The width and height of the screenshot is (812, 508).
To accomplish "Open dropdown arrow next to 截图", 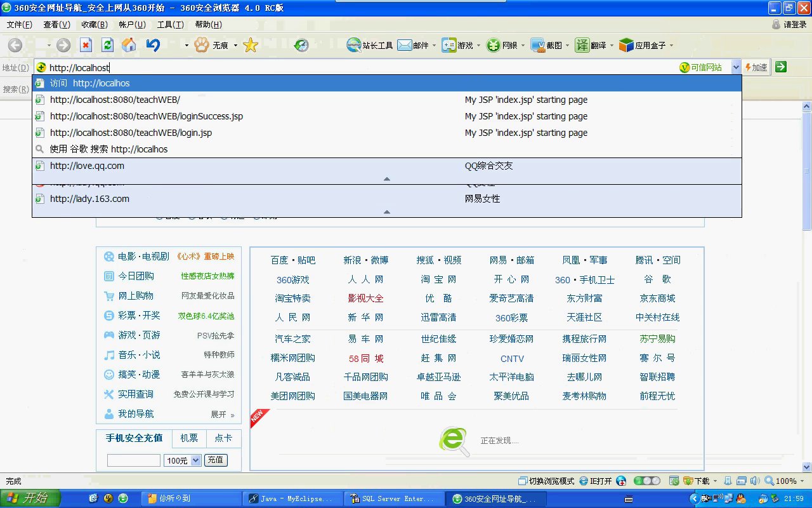I will pos(567,46).
